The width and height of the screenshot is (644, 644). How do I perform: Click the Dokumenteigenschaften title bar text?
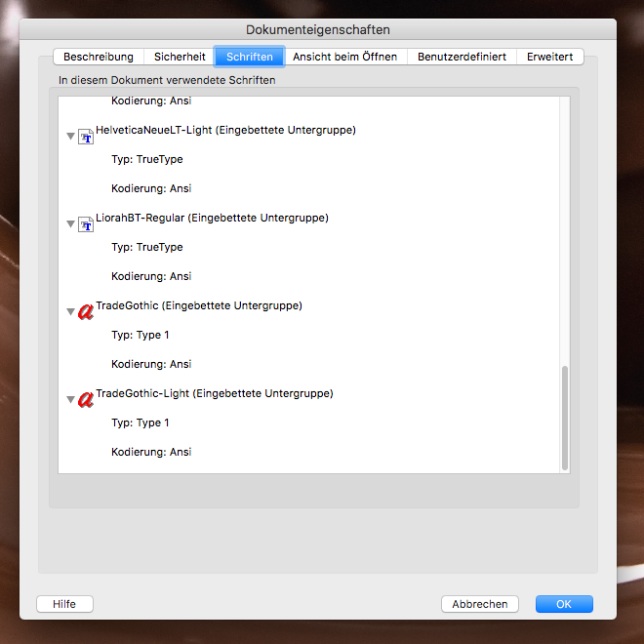tap(318, 30)
